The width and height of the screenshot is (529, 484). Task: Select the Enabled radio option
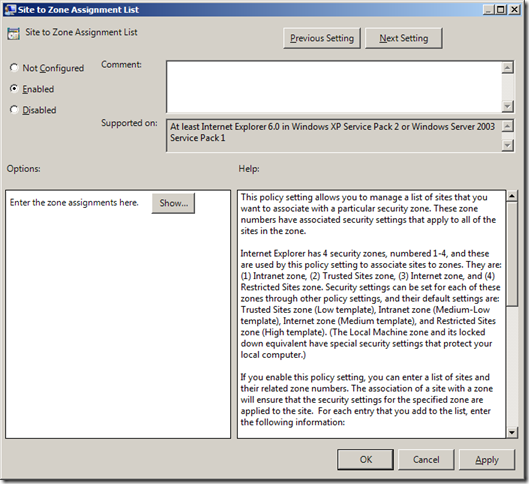tap(14, 89)
